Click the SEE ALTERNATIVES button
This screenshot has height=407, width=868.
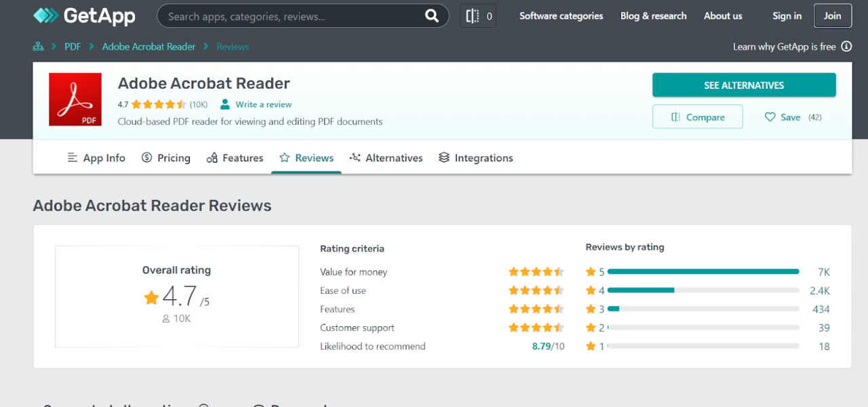pos(744,85)
